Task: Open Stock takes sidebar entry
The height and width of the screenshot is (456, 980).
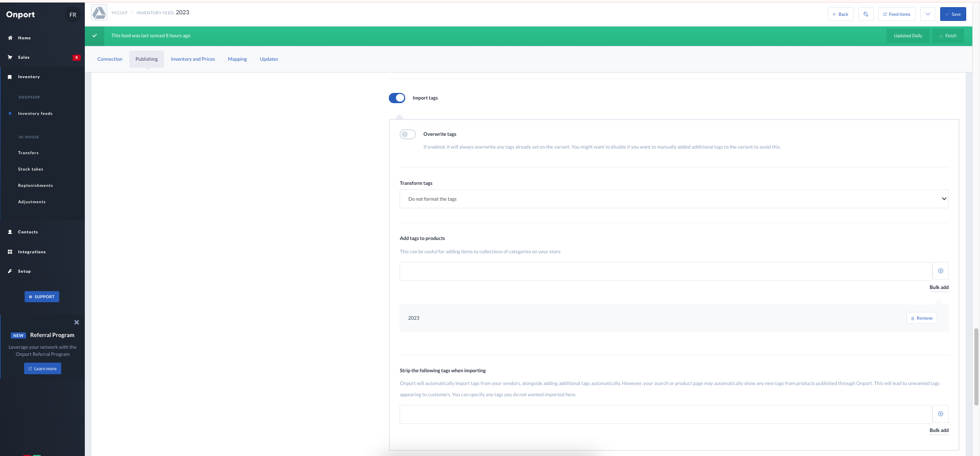Action: pos(31,169)
